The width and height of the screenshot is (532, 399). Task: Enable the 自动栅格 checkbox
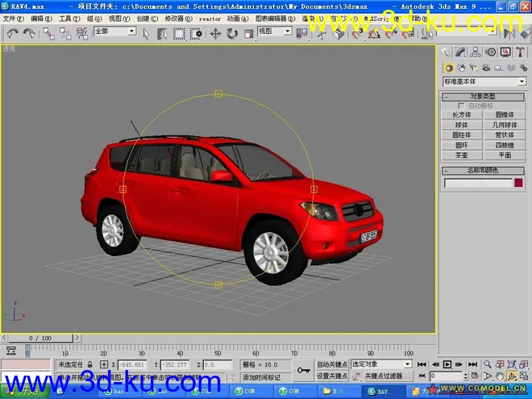click(x=461, y=106)
